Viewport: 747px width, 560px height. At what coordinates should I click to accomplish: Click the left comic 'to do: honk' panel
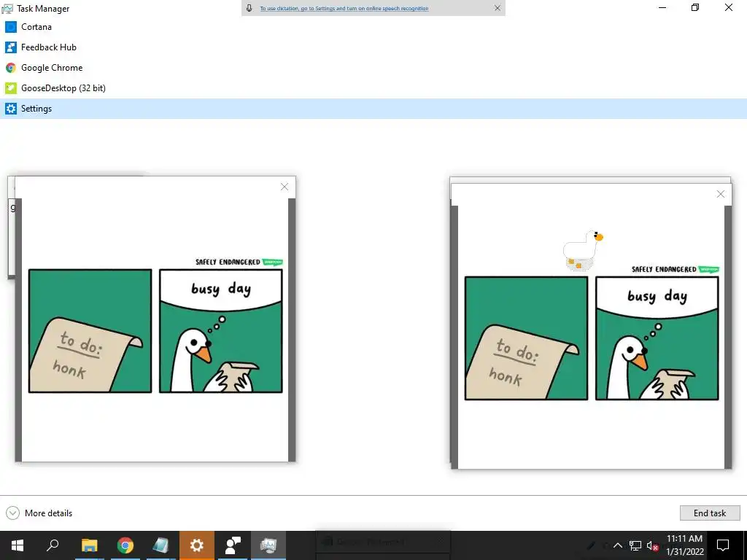(x=90, y=331)
